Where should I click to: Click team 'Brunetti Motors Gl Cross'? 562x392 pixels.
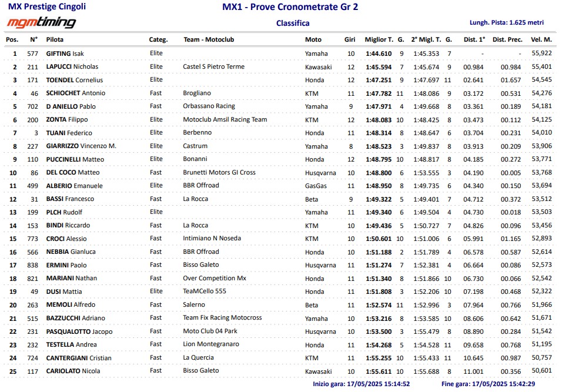[x=219, y=172]
